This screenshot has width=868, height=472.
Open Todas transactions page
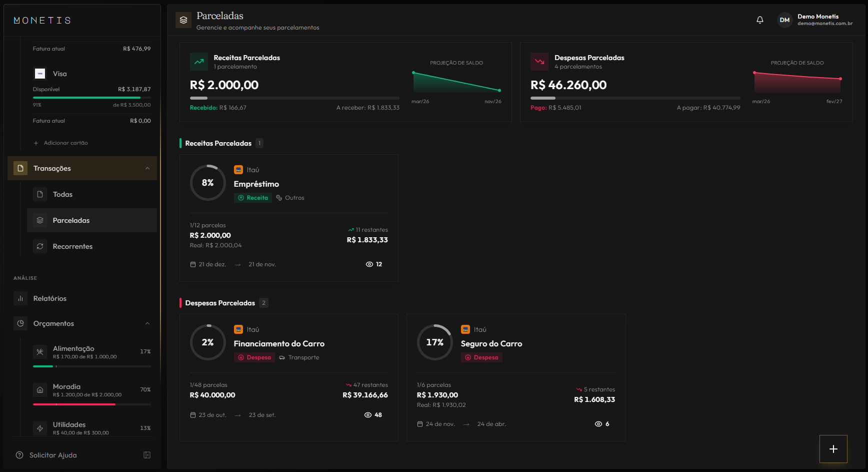click(62, 194)
